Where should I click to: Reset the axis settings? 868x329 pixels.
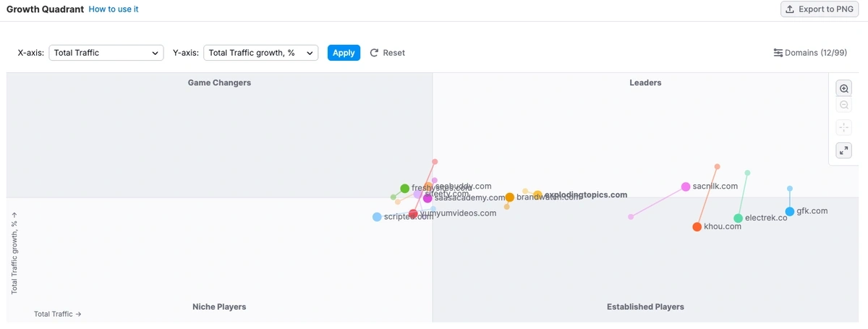pyautogui.click(x=387, y=53)
